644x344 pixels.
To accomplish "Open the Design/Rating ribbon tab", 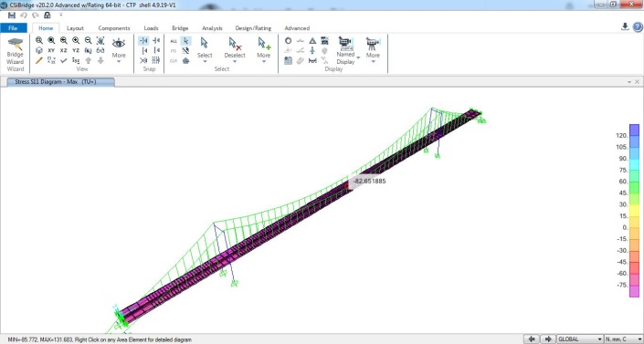I will (x=253, y=28).
